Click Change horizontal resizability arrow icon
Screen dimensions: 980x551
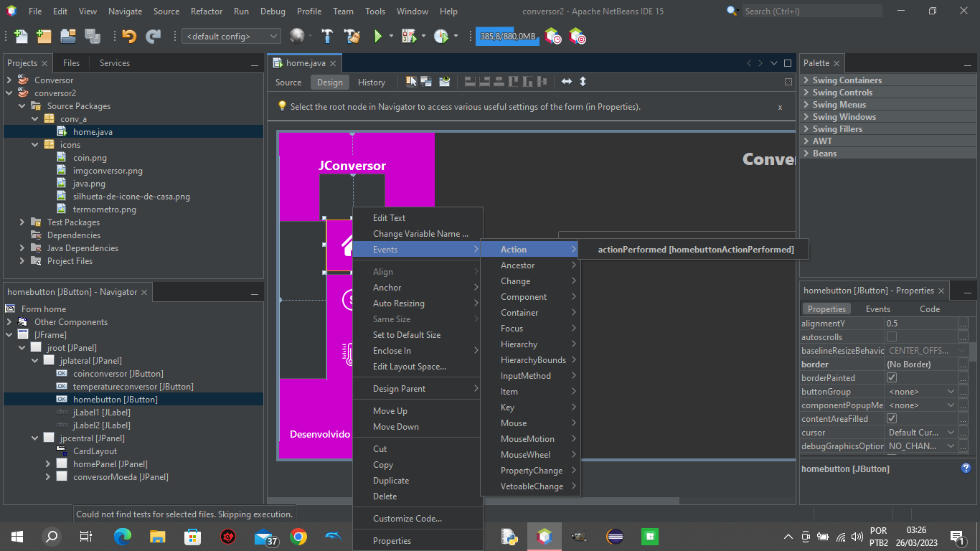click(x=567, y=82)
